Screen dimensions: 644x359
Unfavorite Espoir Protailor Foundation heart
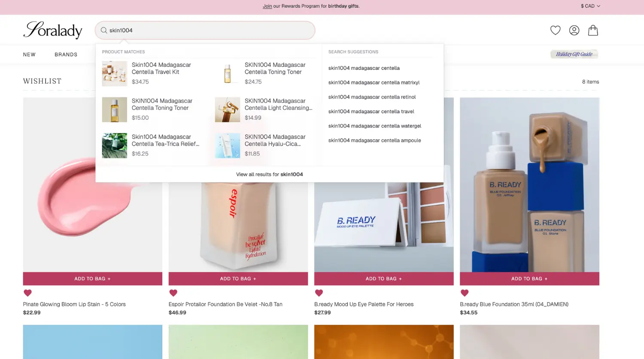point(173,293)
